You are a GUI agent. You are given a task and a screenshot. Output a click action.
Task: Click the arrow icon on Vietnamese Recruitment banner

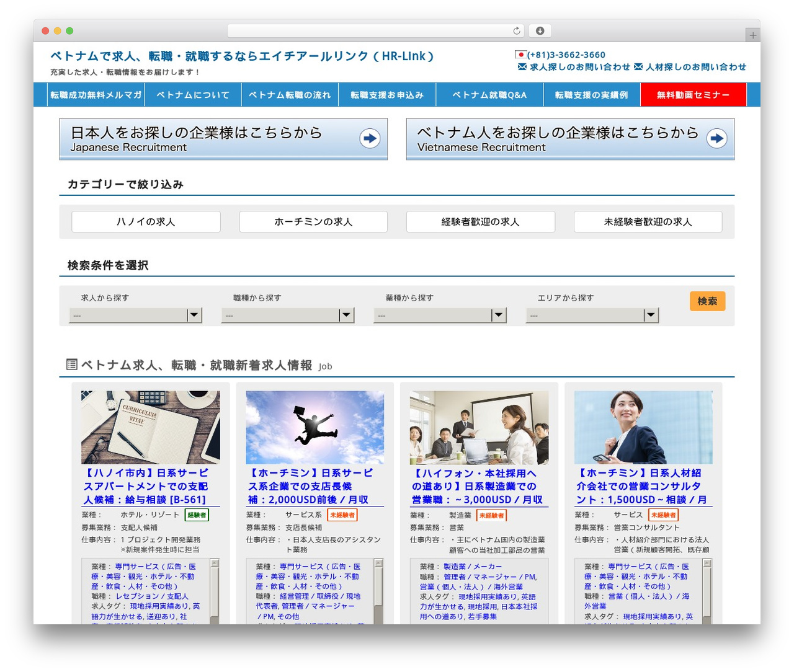(x=717, y=138)
